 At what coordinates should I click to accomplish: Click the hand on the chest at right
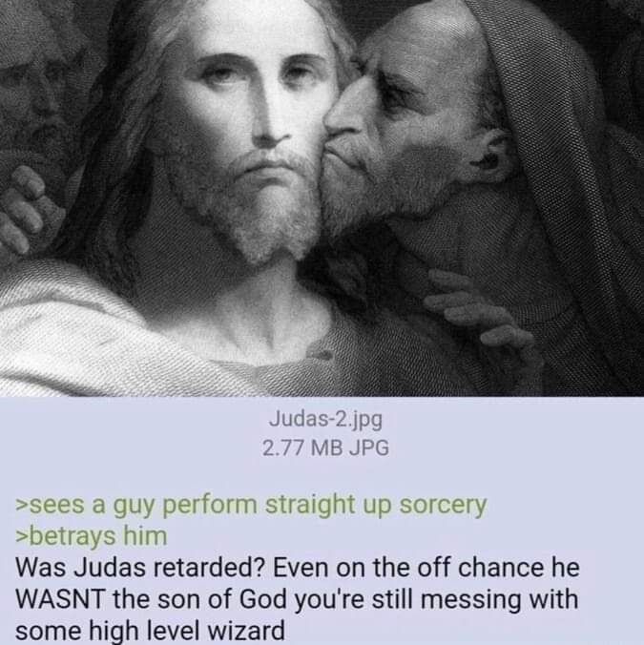coord(481,317)
